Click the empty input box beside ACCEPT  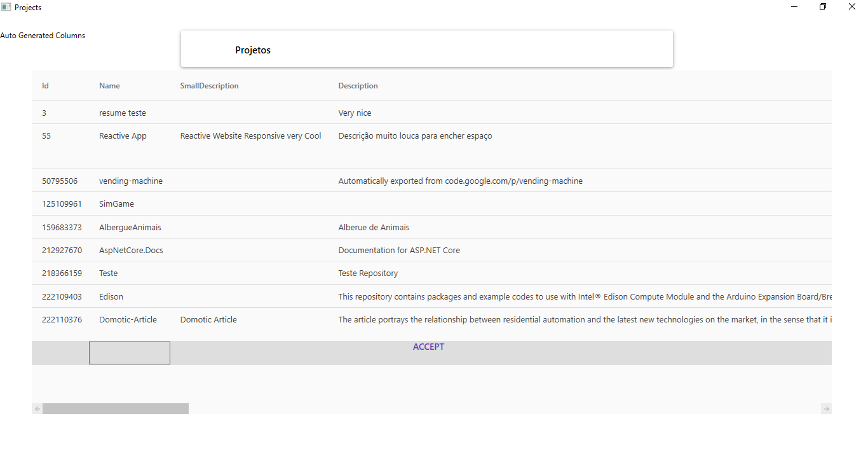[x=130, y=353]
